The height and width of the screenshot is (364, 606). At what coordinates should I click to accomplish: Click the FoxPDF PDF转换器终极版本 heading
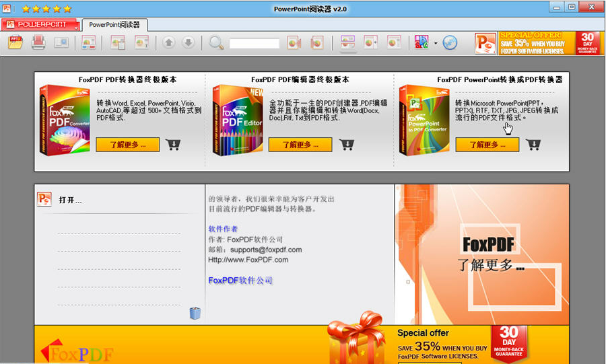tap(127, 79)
